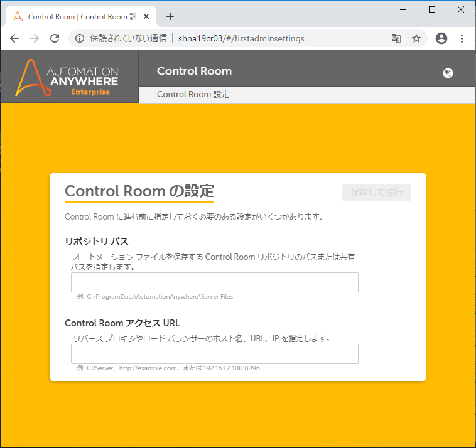The width and height of the screenshot is (476, 448).
Task: Click the Control Room の設定 heading
Action: 139,191
